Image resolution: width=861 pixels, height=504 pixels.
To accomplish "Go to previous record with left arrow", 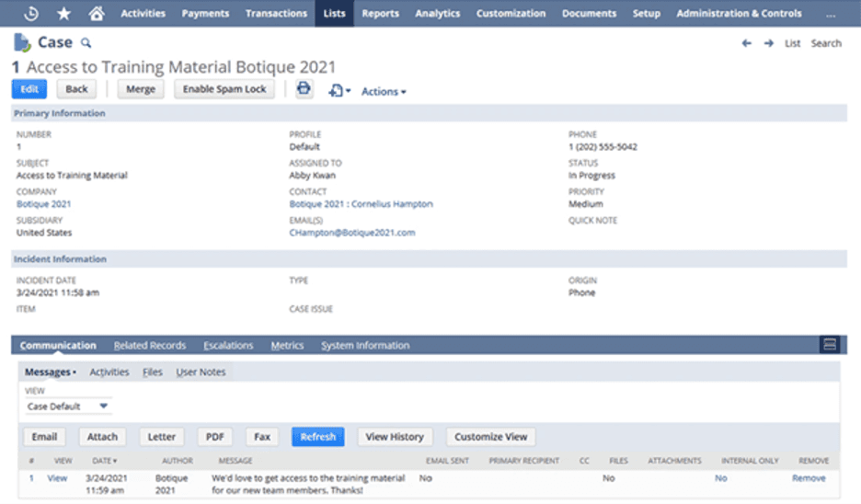I will [x=746, y=43].
